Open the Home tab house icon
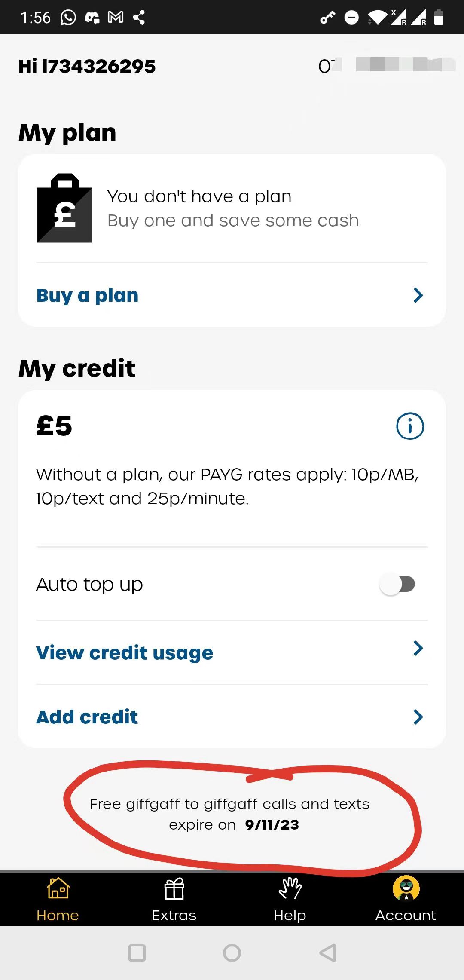Screen dimensions: 464x980 pyautogui.click(x=58, y=888)
